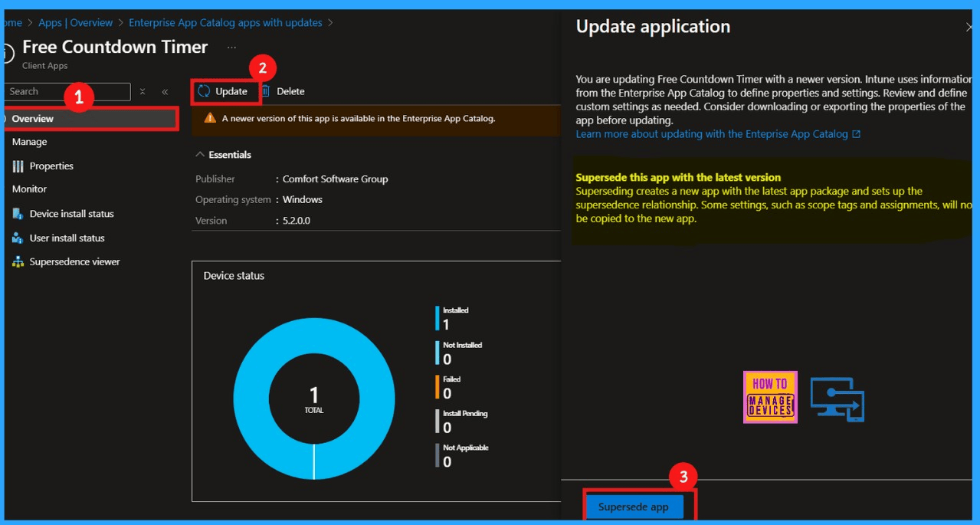Image resolution: width=980 pixels, height=525 pixels.
Task: Click inside the Search input field
Action: point(67,92)
